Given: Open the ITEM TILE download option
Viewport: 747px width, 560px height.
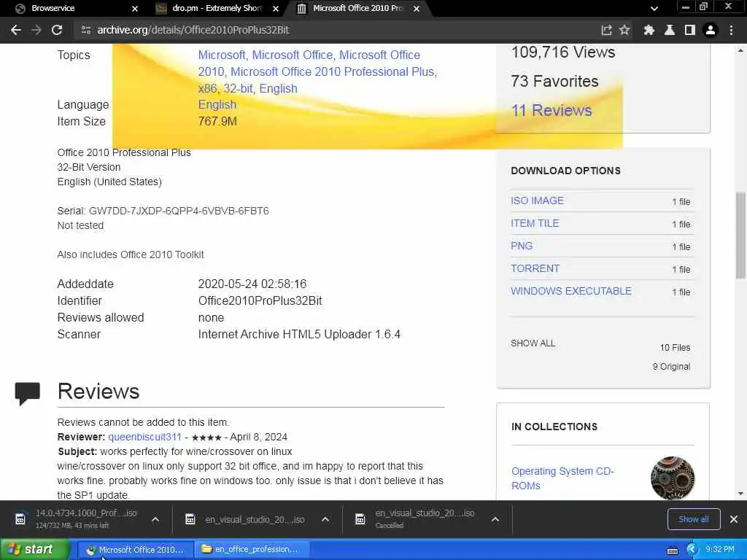Looking at the screenshot, I should [535, 223].
